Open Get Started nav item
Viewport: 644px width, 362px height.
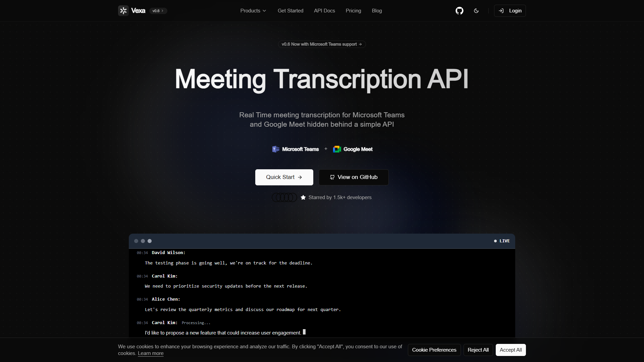click(290, 11)
